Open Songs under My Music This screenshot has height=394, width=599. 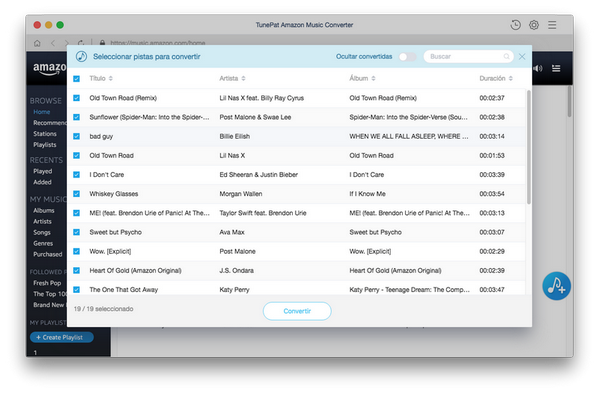(x=42, y=232)
